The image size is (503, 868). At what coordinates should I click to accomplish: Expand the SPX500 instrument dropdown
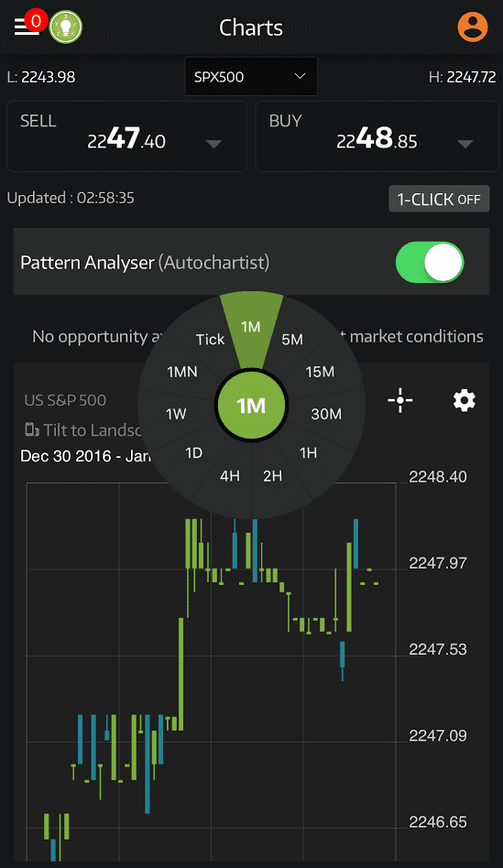(x=251, y=76)
